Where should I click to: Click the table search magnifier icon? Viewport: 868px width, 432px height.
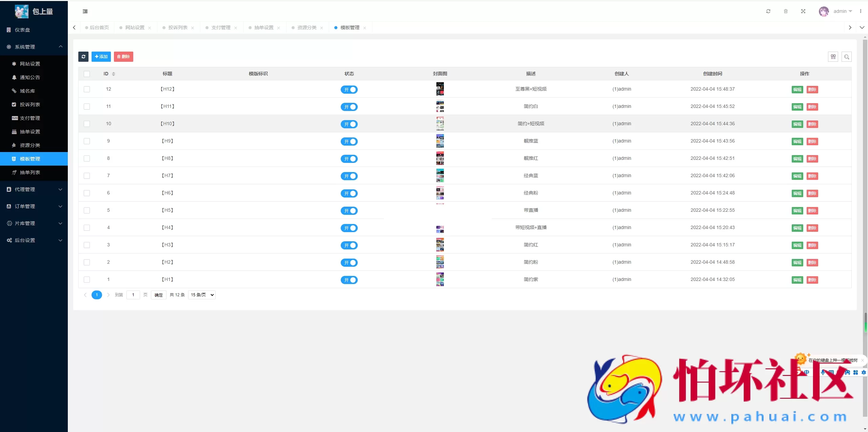[x=847, y=57]
